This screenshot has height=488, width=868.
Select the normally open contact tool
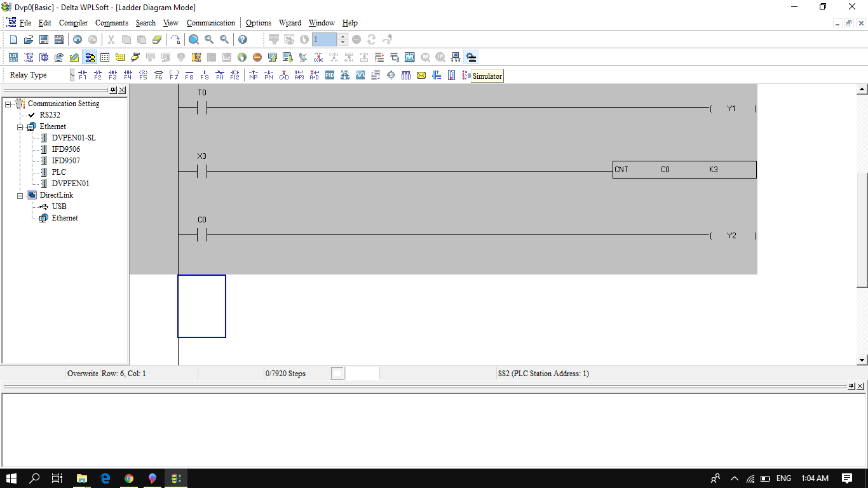83,75
